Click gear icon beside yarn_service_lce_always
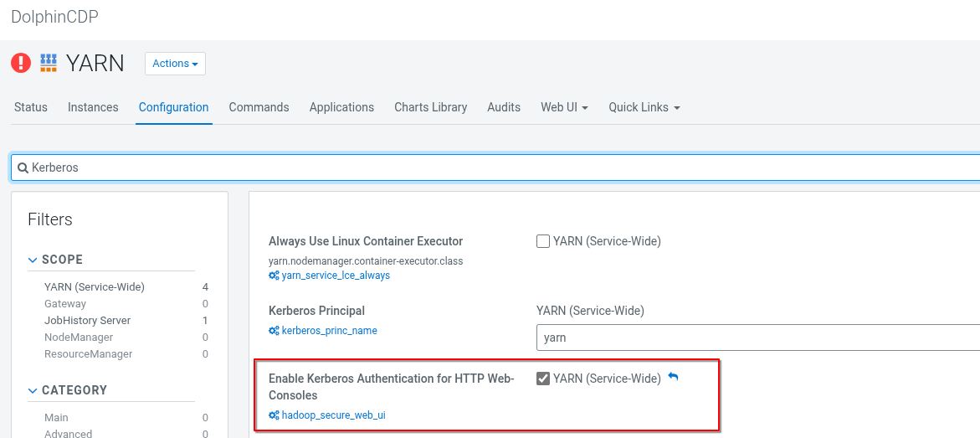The image size is (980, 438). [x=274, y=276]
